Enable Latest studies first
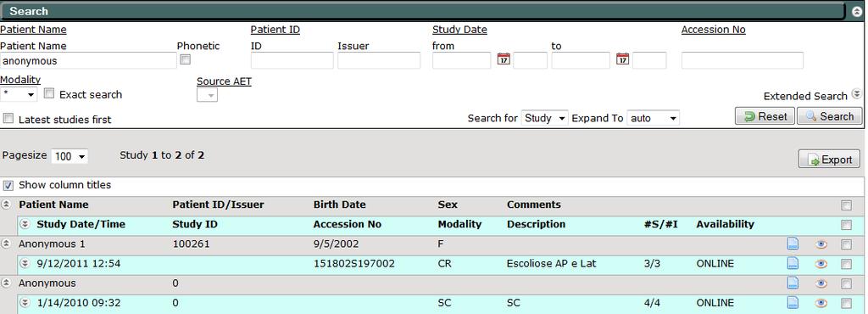 coord(8,119)
